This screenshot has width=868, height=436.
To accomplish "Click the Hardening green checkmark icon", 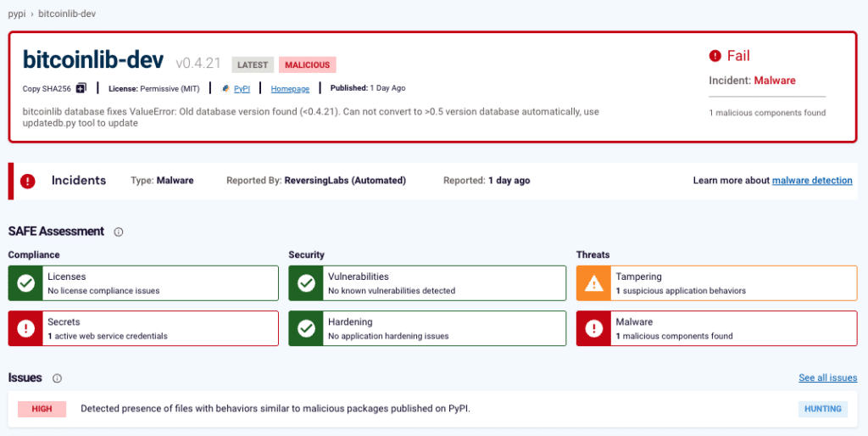I will (306, 328).
